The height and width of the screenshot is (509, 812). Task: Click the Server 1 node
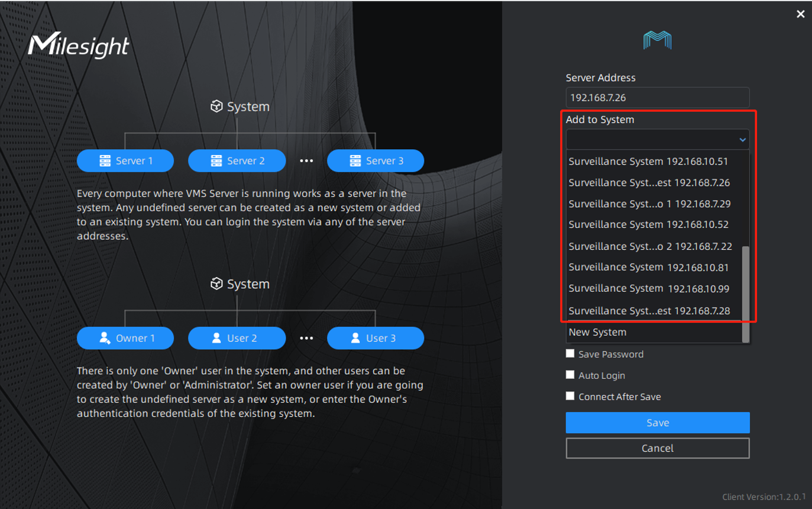point(125,160)
